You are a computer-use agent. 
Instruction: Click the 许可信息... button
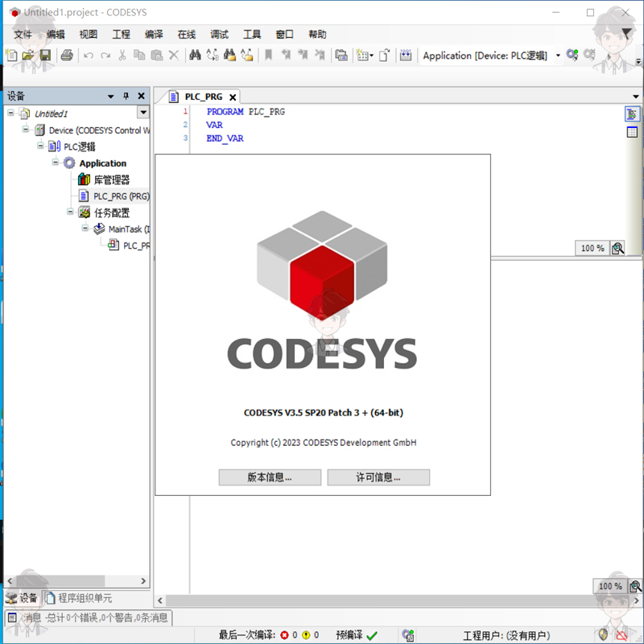pyautogui.click(x=378, y=477)
